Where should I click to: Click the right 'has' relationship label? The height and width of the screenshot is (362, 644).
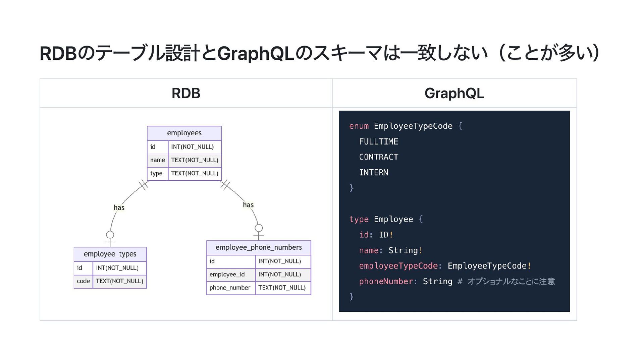tap(248, 205)
